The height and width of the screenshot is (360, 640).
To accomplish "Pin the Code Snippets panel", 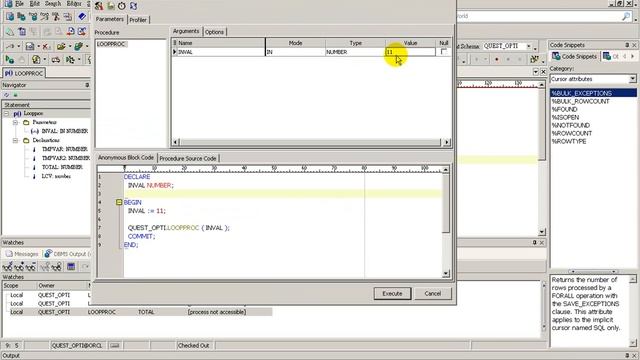I will [627, 45].
